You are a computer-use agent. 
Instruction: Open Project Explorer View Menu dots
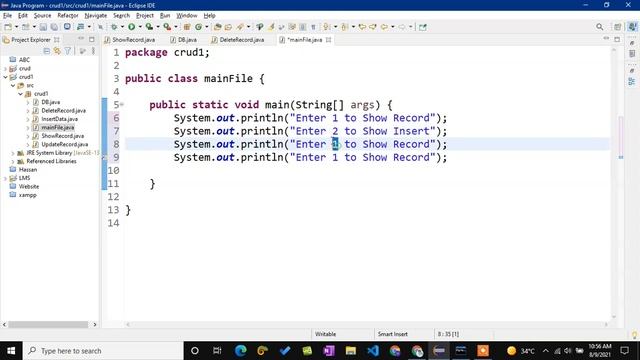(x=93, y=51)
